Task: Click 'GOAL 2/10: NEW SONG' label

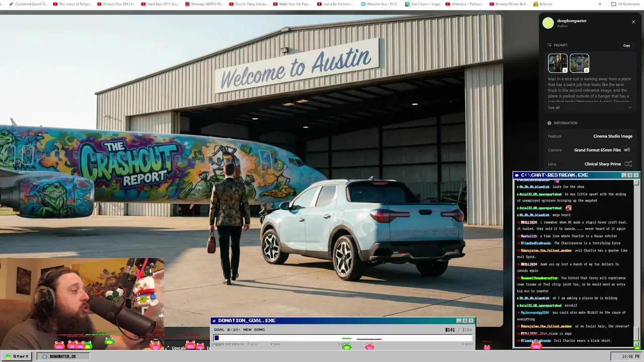Action: 239,330
